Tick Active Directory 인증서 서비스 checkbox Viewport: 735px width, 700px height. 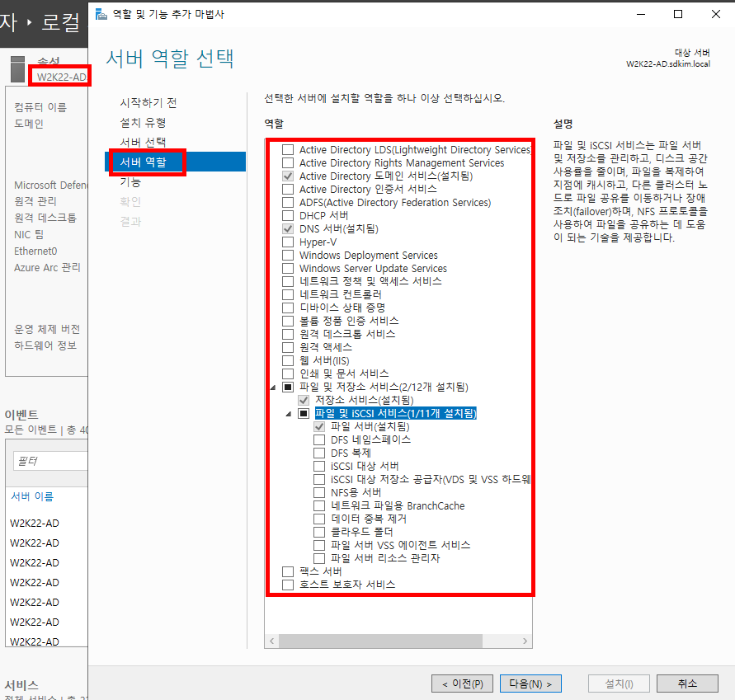288,190
